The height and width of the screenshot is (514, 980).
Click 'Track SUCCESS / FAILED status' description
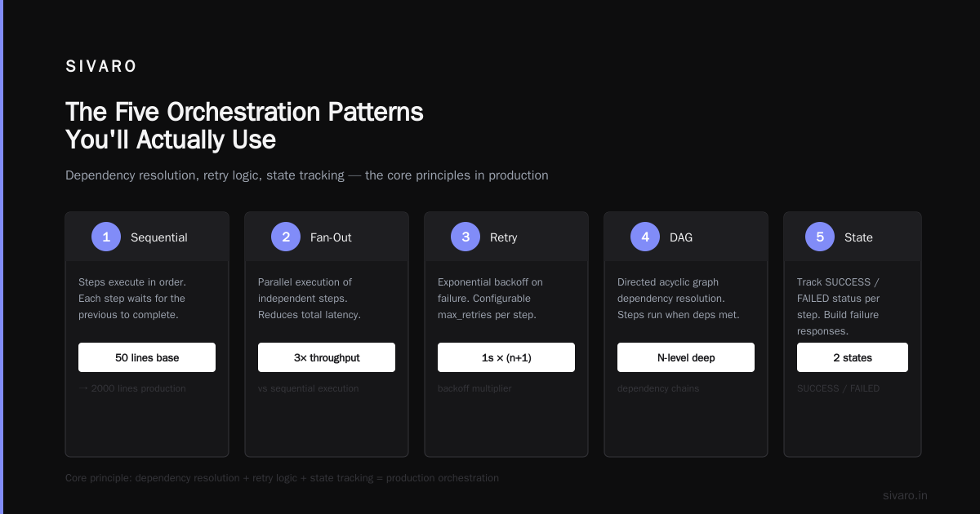839,307
